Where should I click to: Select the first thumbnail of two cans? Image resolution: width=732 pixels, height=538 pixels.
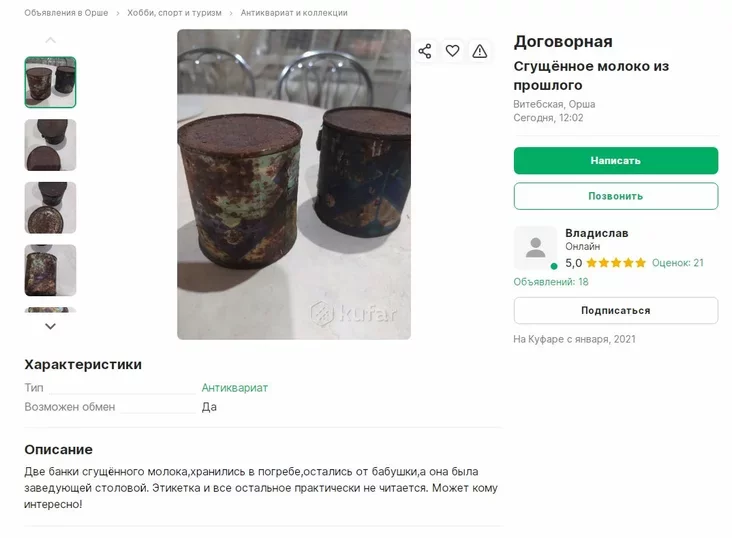coord(50,82)
